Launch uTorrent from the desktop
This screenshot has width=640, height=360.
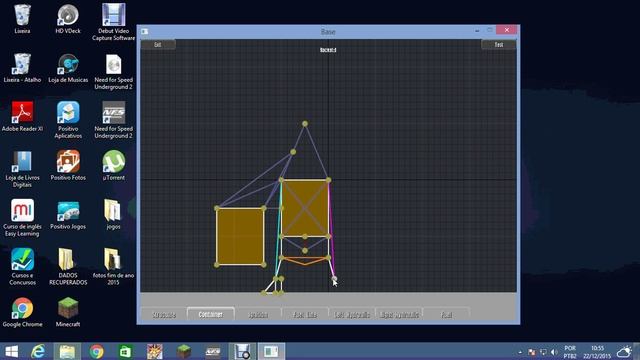(x=113, y=165)
